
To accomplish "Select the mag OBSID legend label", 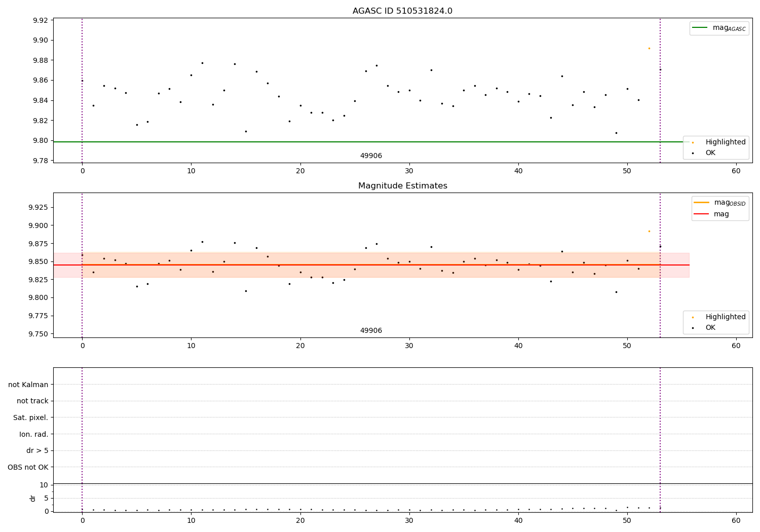I will pyautogui.click(x=730, y=203).
